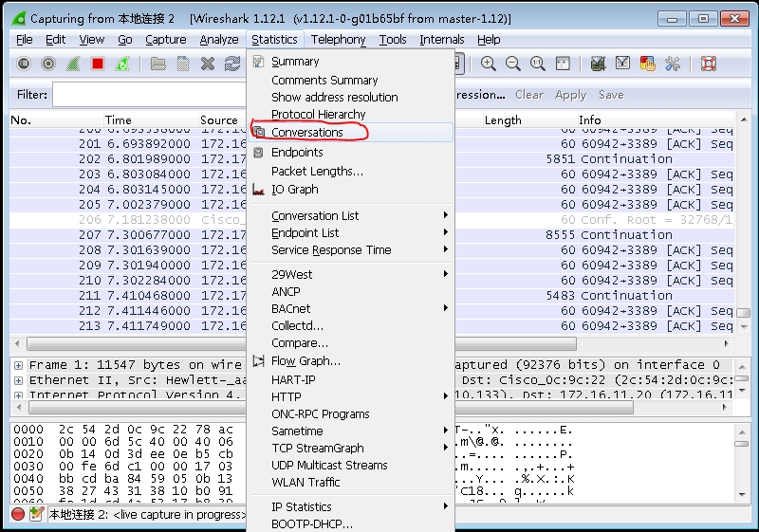The width and height of the screenshot is (759, 532).
Task: Open Packet Lengths... dialog
Action: (351, 172)
